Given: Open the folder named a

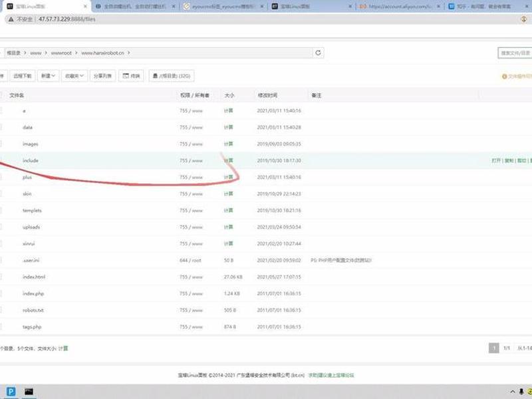Looking at the screenshot, I should pyautogui.click(x=24, y=111).
